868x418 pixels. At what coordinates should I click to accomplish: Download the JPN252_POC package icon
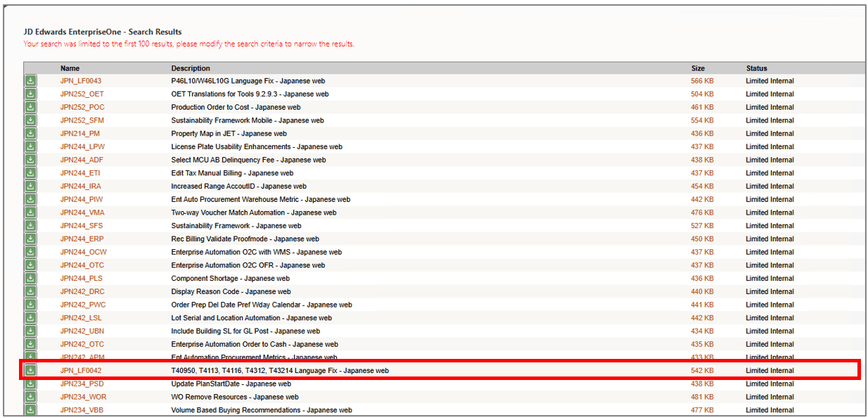(30, 107)
